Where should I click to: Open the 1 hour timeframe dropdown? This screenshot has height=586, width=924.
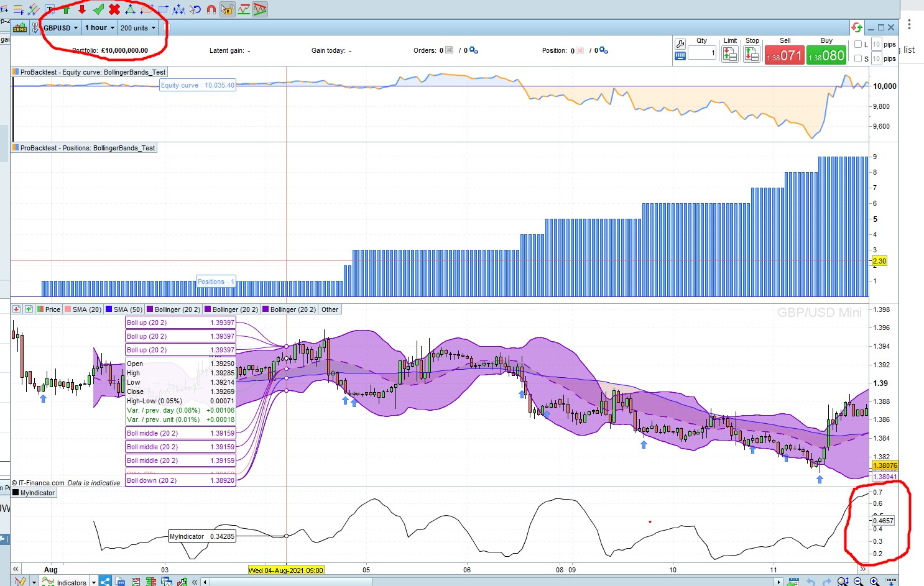click(x=99, y=28)
